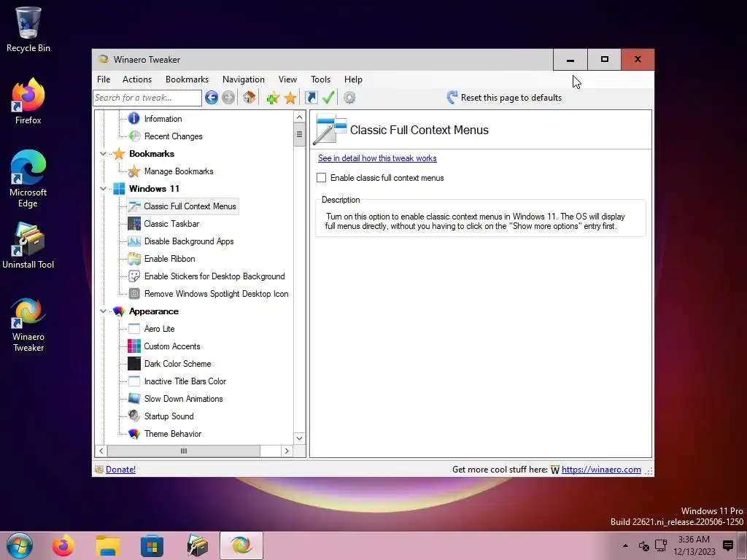747x560 pixels.
Task: Open the View menu
Action: 287,79
